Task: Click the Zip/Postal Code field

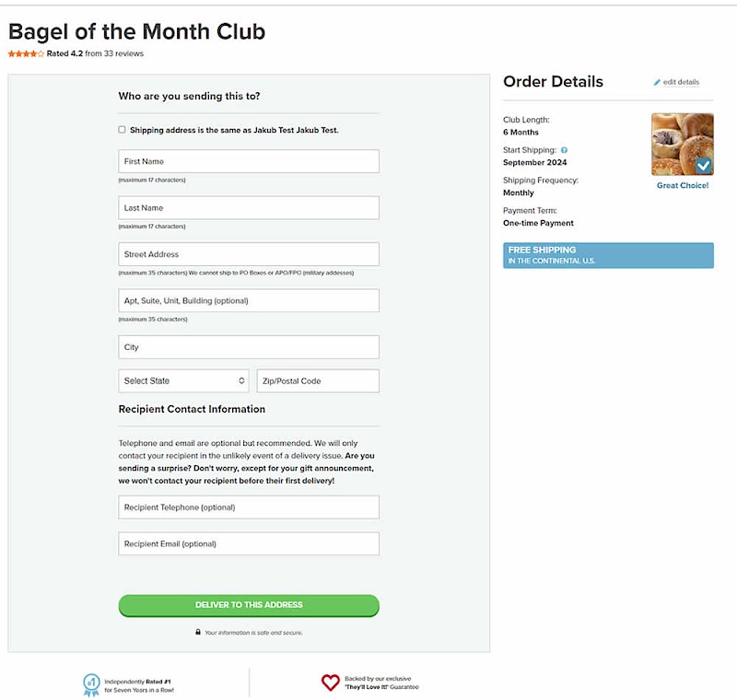Action: pos(318,380)
